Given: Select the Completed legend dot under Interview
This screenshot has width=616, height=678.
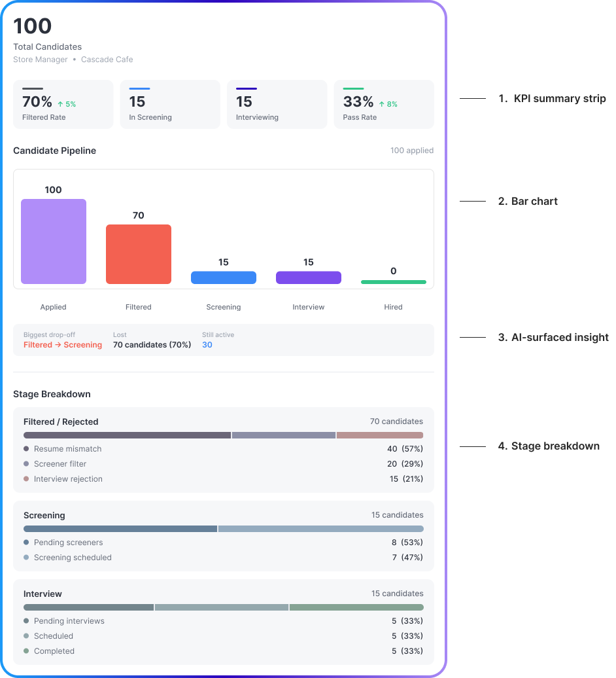Looking at the screenshot, I should [26, 651].
